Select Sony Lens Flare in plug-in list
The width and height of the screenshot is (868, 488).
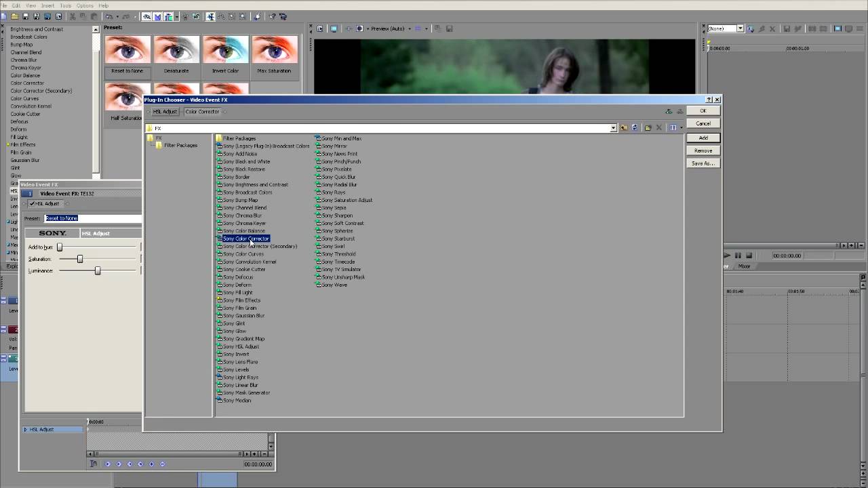click(x=237, y=362)
